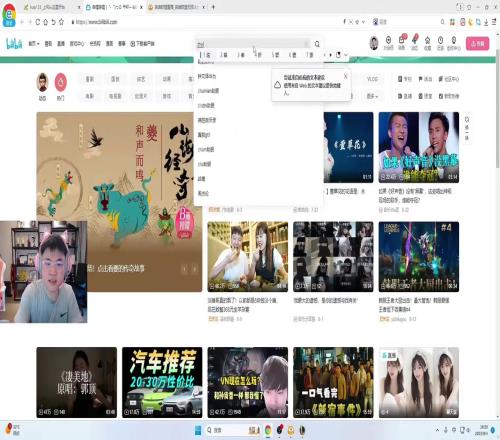Click the Chrome icon in taskbar
Image resolution: width=500 pixels, height=440 pixels.
click(x=268, y=430)
